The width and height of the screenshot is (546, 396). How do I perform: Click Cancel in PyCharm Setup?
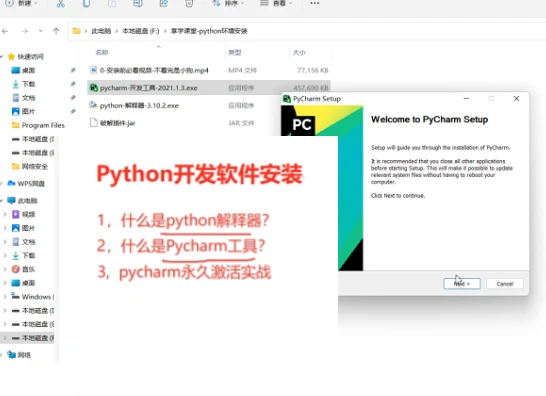(505, 284)
